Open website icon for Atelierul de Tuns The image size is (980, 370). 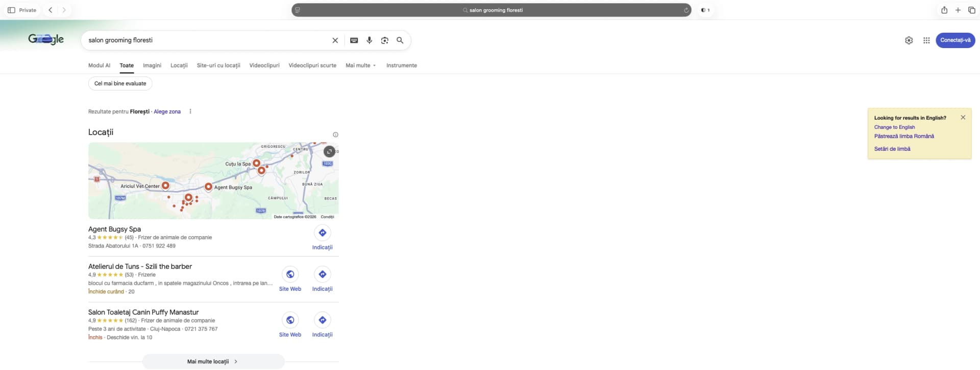[x=290, y=274]
